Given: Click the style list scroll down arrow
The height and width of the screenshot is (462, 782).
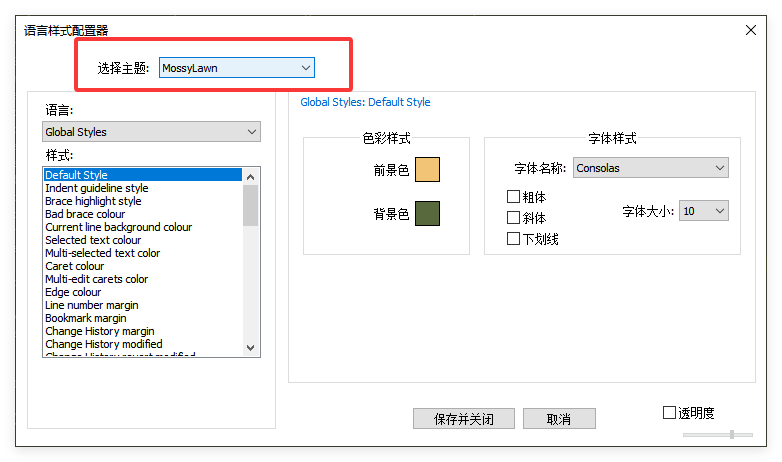Looking at the screenshot, I should [251, 348].
